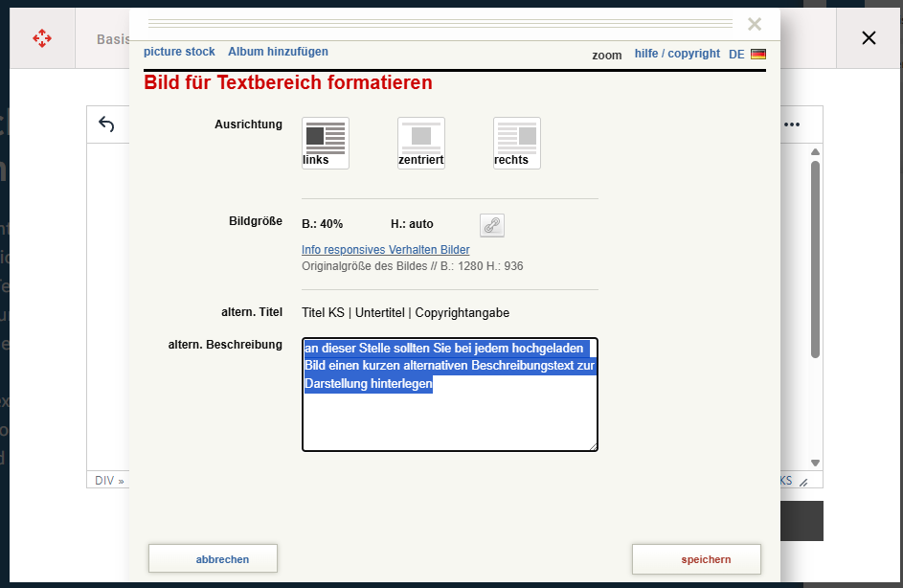Click inside the 'altern. Beschreibung' textarea

(x=450, y=395)
